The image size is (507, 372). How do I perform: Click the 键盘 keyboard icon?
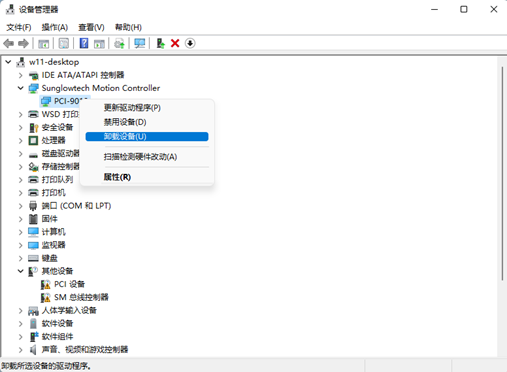coord(33,258)
